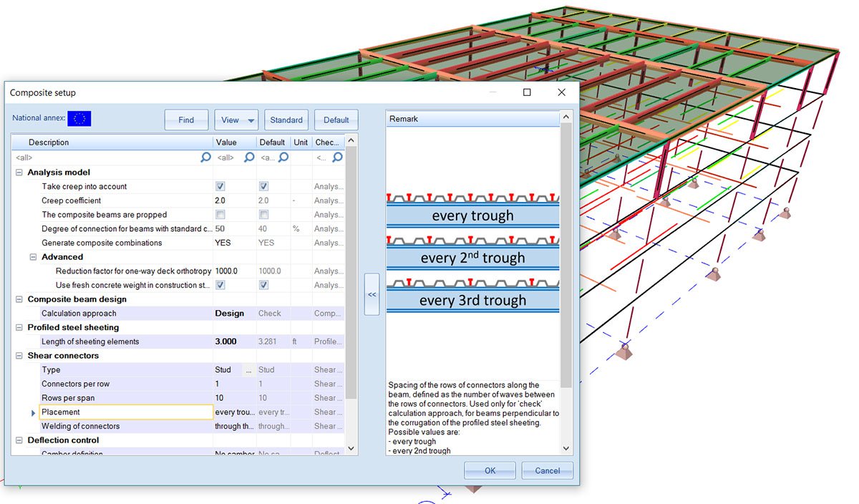Screen dimensions: 859x504
Task: Enable 'The composite beams are propped' checkbox
Action: tap(220, 215)
